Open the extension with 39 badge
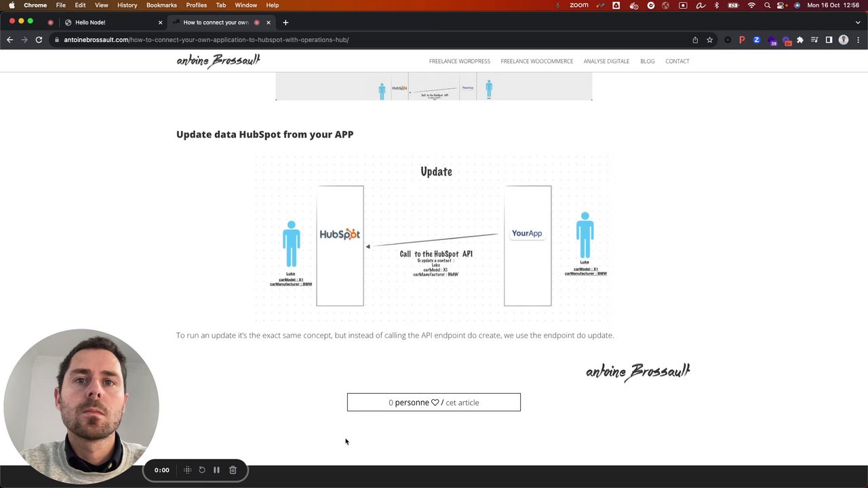Image resolution: width=868 pixels, height=488 pixels. pos(772,41)
